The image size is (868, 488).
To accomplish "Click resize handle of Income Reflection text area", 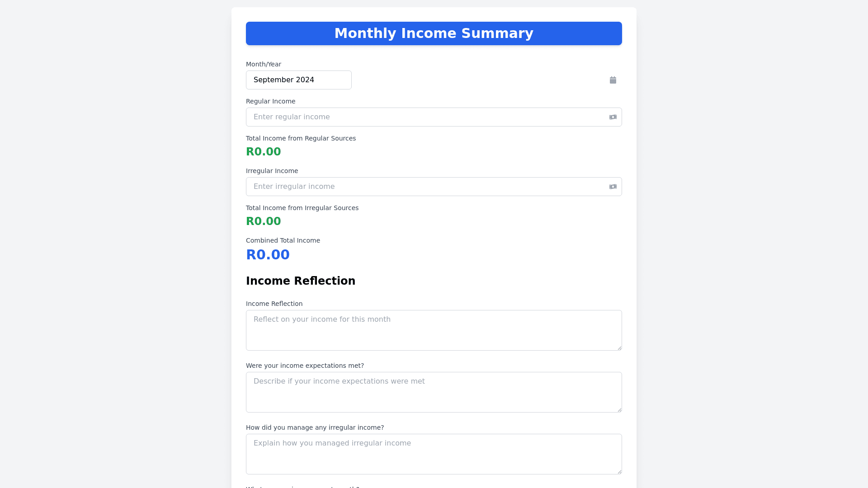I will 619,348.
